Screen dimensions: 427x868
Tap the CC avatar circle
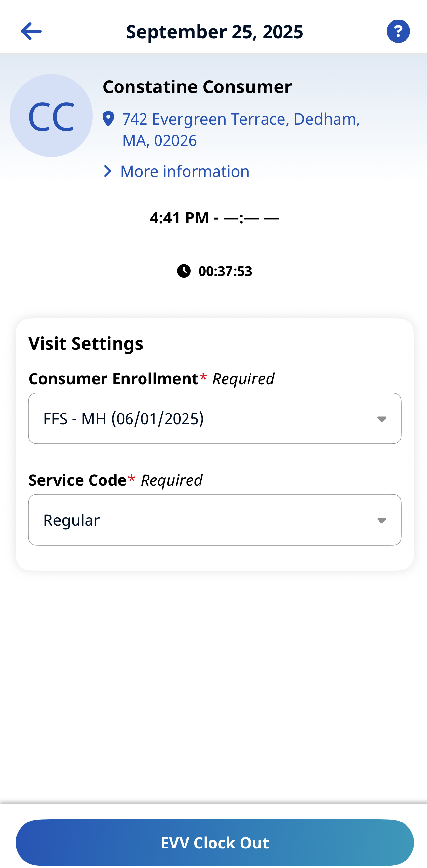tap(51, 116)
